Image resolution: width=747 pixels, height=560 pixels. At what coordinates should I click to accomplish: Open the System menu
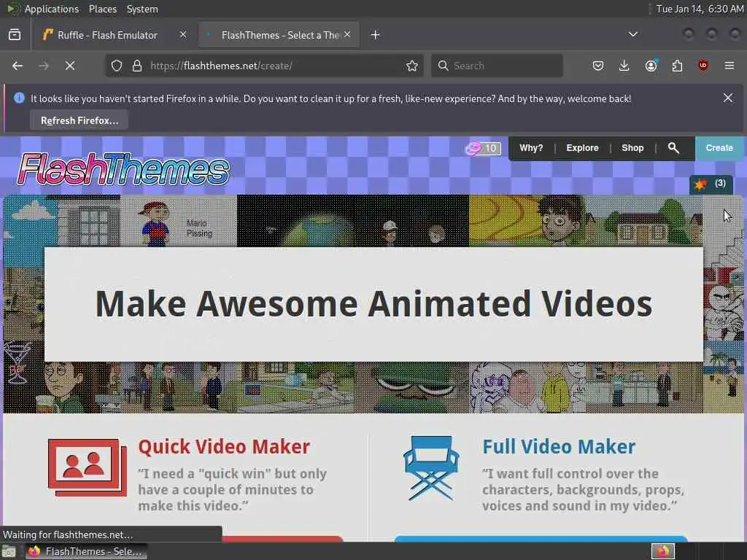coord(142,9)
